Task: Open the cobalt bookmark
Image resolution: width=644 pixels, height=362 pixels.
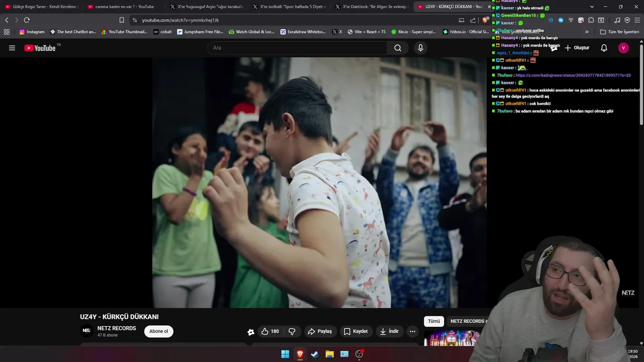Action: coord(163,32)
